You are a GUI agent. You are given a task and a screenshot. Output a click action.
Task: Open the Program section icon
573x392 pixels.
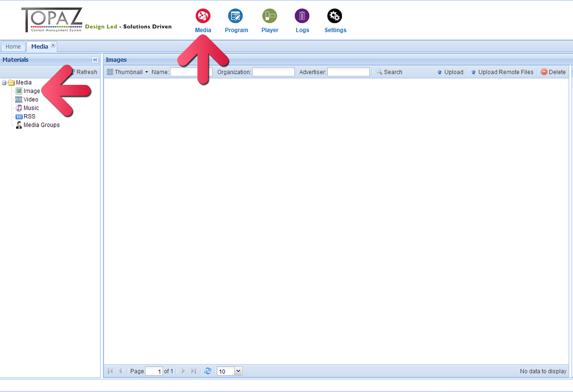(236, 16)
